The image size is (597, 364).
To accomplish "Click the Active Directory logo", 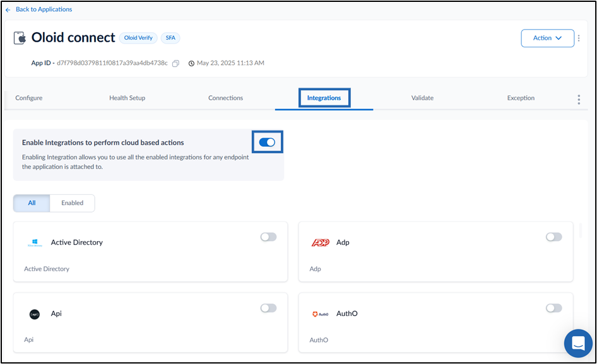I will click(x=35, y=242).
